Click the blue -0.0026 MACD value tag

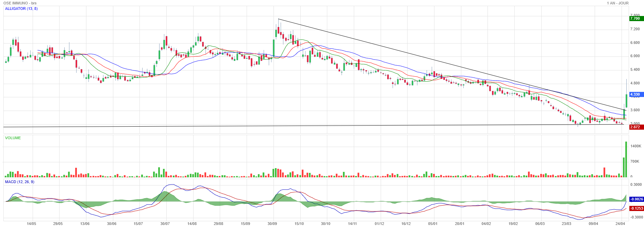tap(636, 199)
